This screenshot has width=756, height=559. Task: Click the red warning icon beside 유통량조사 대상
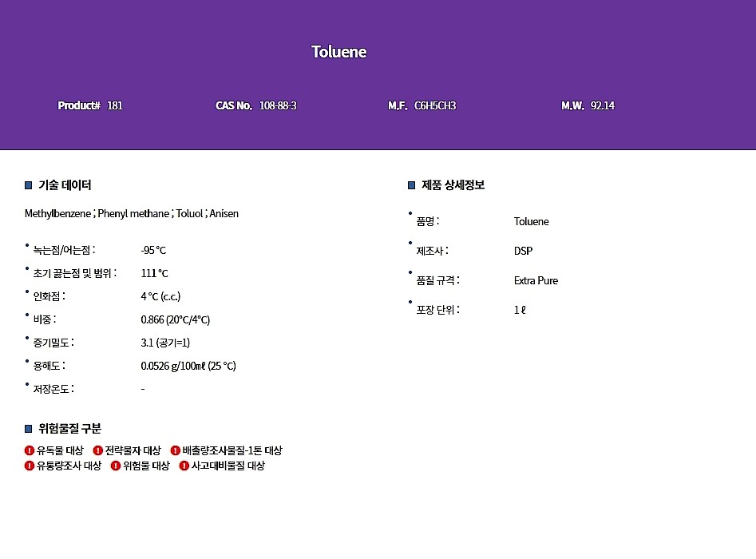pos(30,466)
